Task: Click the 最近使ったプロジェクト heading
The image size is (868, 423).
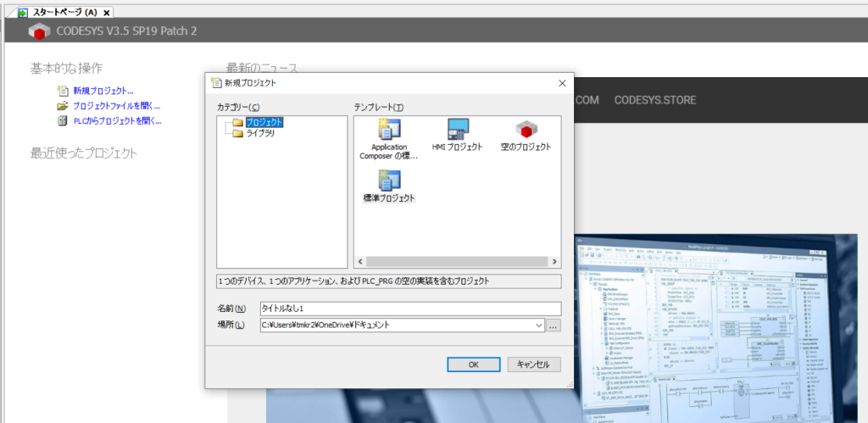Action: click(84, 153)
